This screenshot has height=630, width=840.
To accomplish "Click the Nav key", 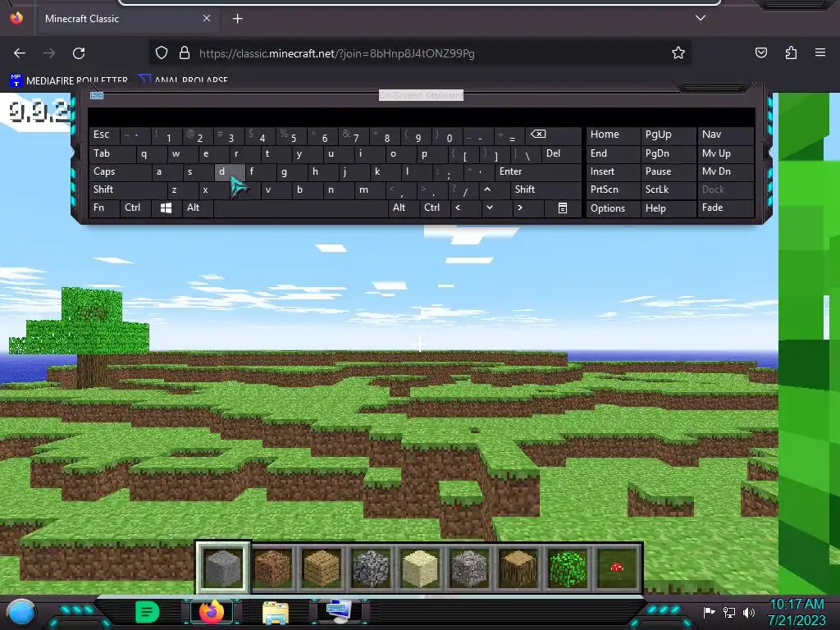I will pyautogui.click(x=725, y=135).
